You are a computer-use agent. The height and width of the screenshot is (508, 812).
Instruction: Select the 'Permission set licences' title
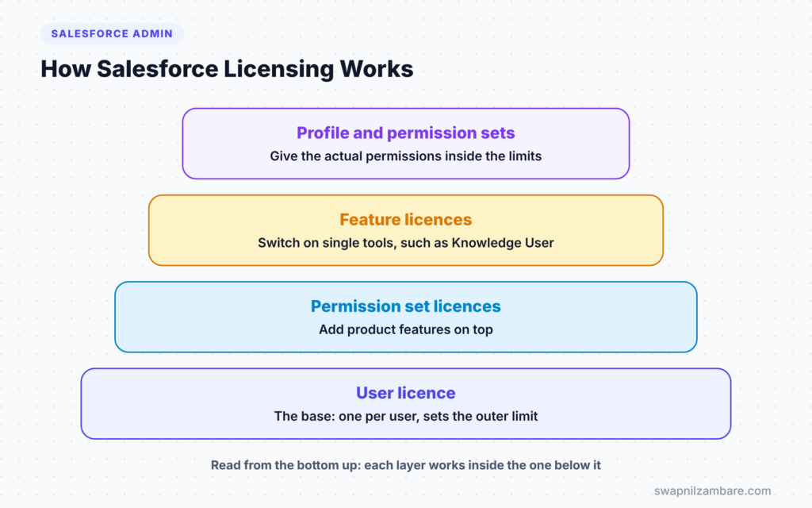405,306
